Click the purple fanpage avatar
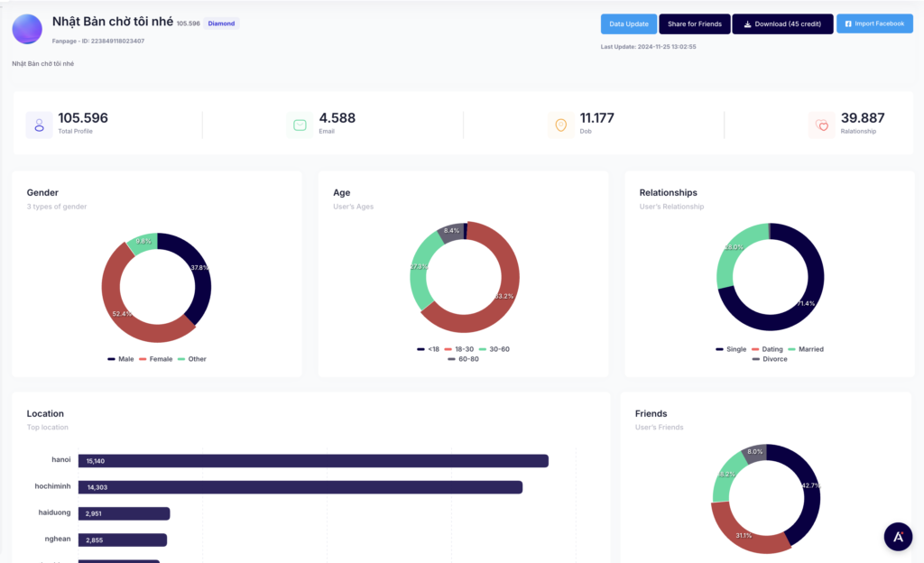The width and height of the screenshot is (924, 563). [x=27, y=29]
